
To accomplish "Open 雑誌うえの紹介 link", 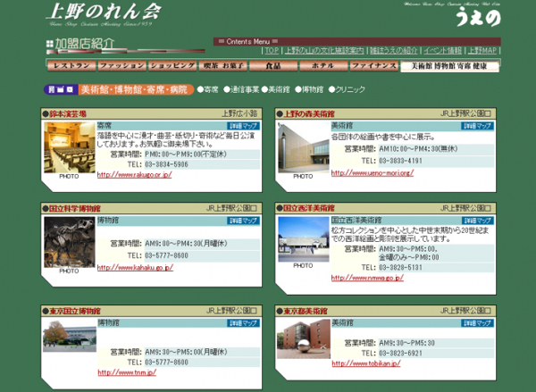I will 393,51.
